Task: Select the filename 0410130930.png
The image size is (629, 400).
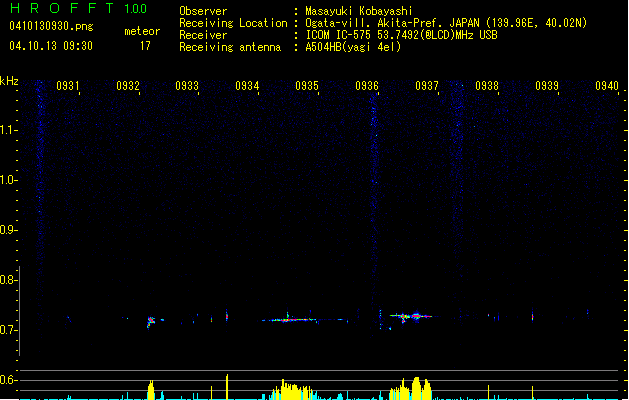Action: (x=51, y=26)
